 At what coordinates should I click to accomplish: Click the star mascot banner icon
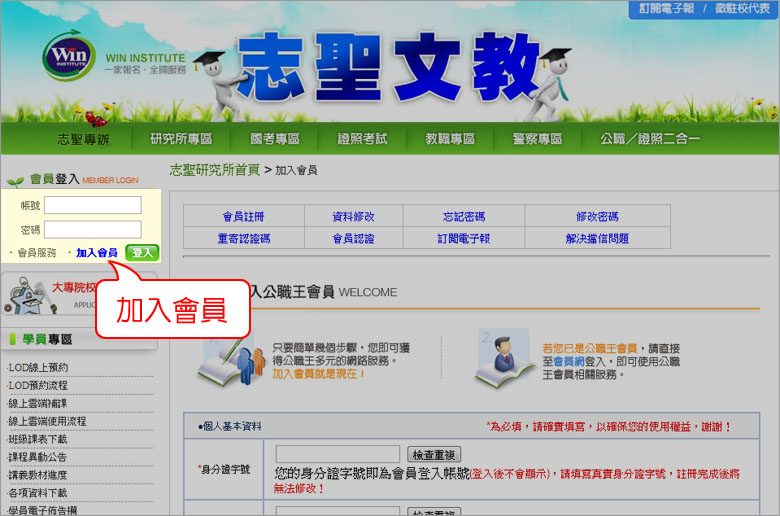[29, 297]
